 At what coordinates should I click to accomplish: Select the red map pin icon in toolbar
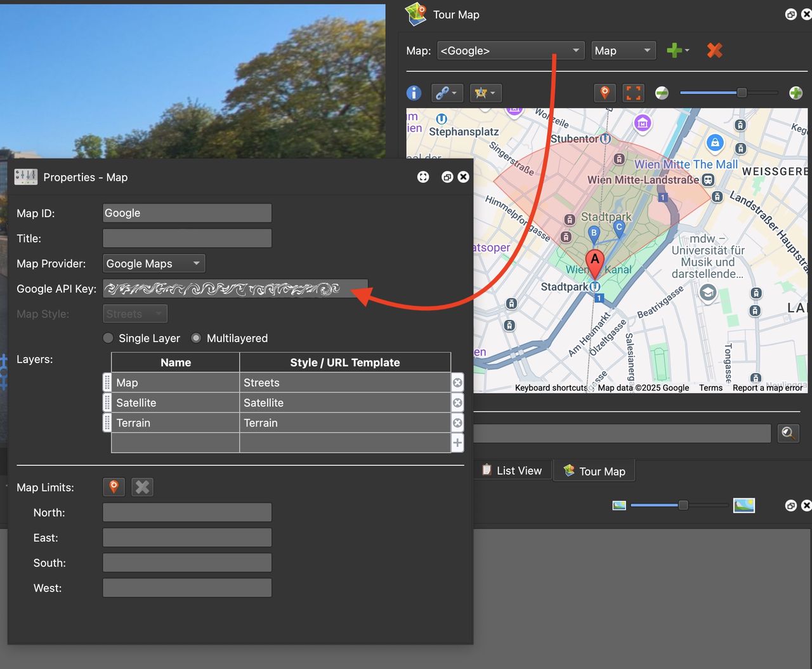click(605, 93)
